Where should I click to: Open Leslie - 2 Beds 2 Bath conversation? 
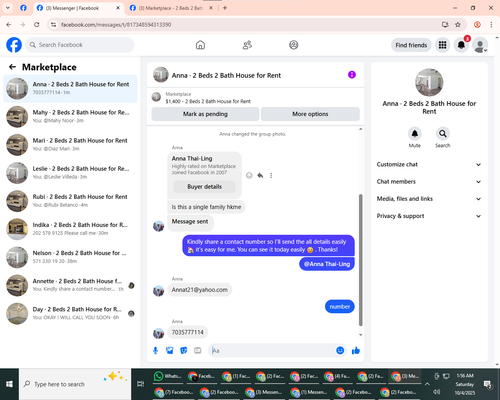click(70, 172)
